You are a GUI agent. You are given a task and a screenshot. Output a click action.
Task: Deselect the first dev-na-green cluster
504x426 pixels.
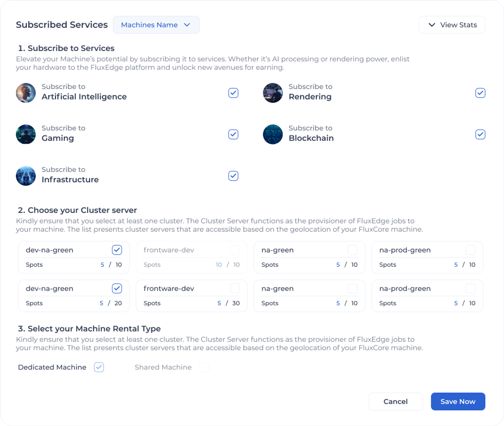[117, 250]
